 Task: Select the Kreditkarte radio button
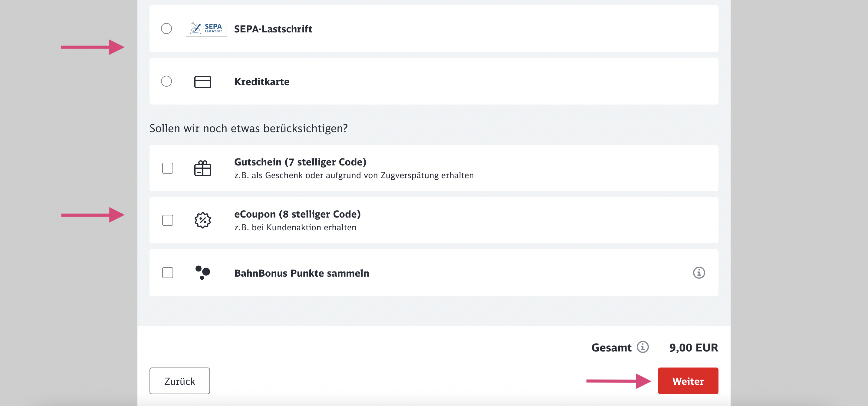tap(166, 81)
